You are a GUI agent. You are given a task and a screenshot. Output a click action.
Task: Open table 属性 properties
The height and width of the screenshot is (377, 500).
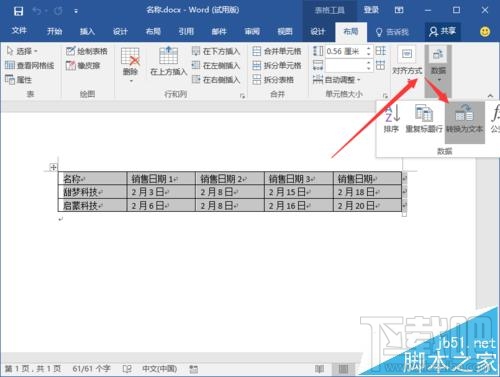(19, 80)
